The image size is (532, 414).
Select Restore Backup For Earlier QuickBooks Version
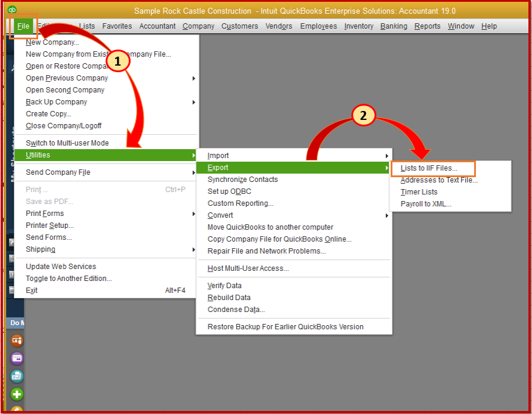point(285,327)
